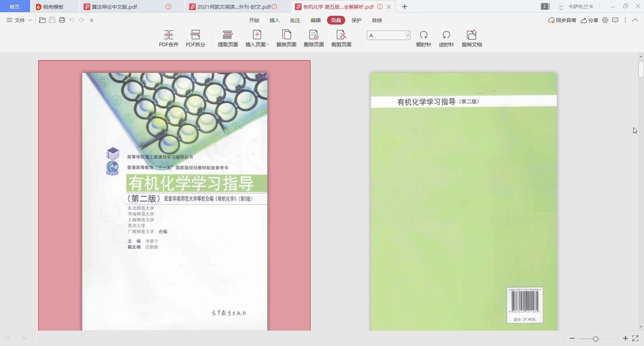Rotate page counterclockwise with 逆时针
The width and height of the screenshot is (644, 346).
[446, 39]
